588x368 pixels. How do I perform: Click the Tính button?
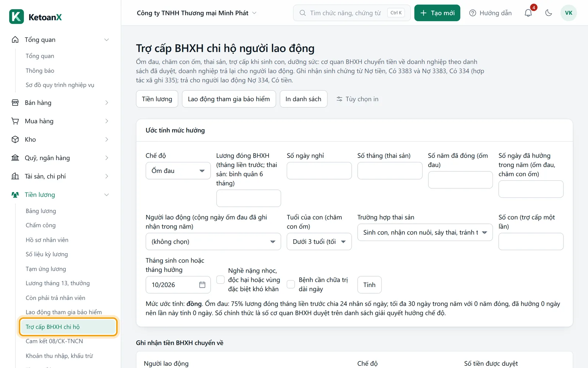369,285
